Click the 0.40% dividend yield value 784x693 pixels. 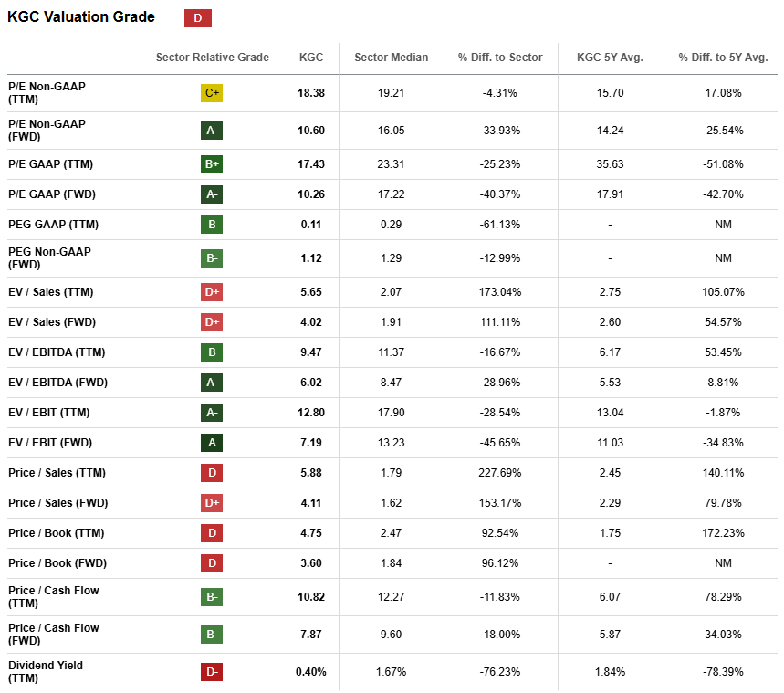(311, 671)
